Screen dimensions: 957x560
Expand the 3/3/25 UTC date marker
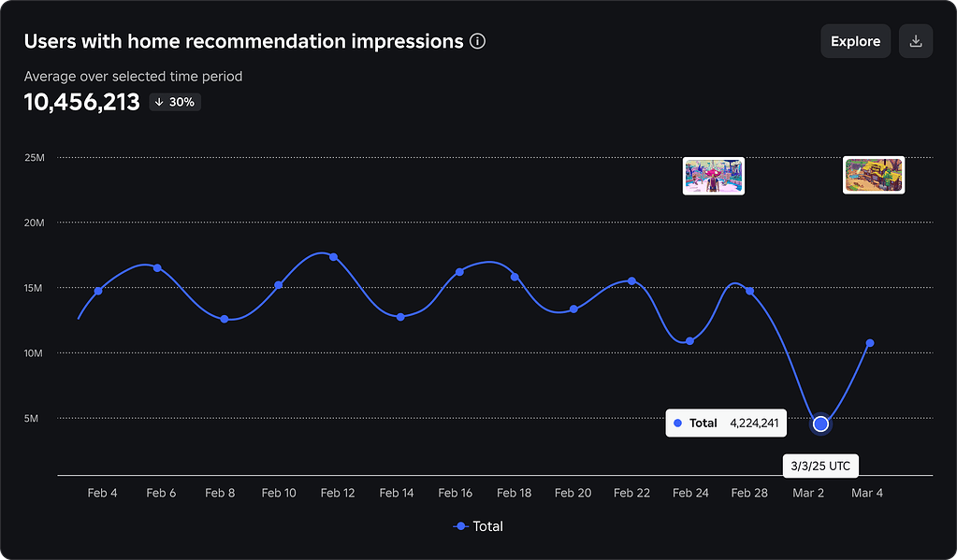point(820,466)
